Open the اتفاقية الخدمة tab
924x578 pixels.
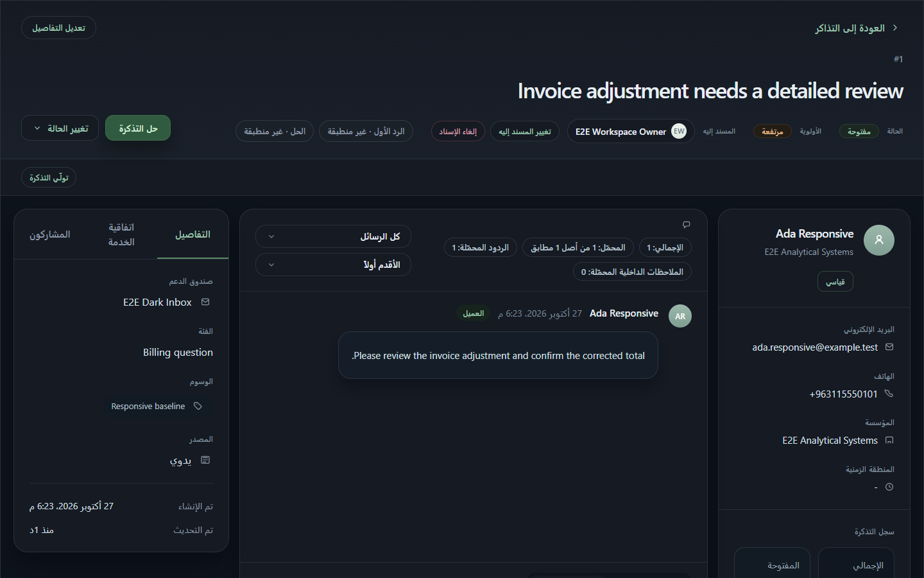121,234
